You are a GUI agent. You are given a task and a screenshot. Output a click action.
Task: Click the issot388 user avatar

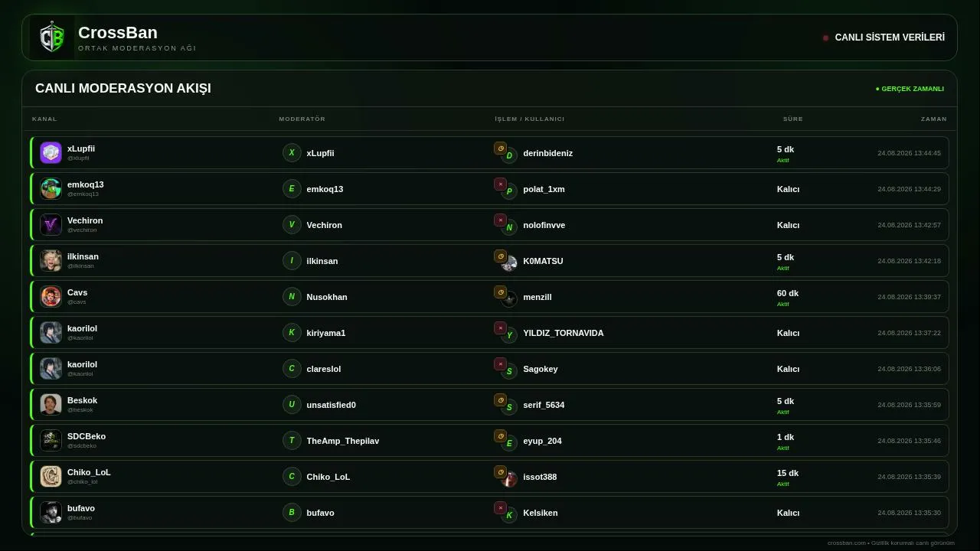point(509,479)
